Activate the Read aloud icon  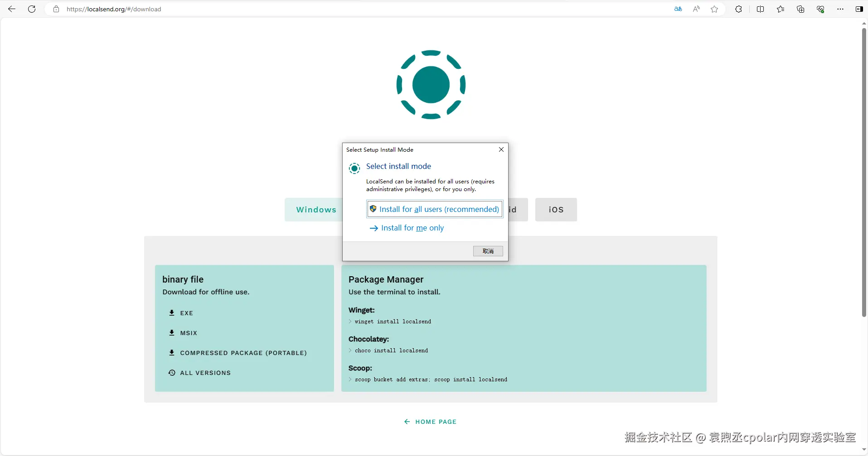(x=696, y=9)
